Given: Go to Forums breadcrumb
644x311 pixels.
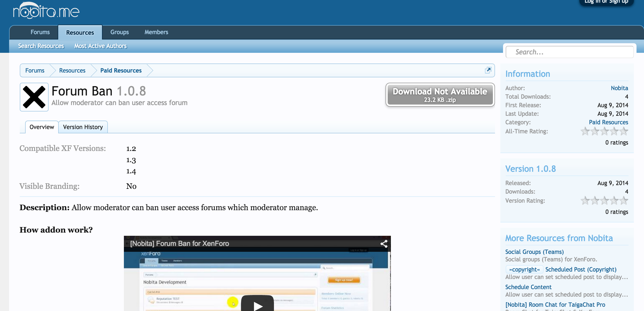Looking at the screenshot, I should (x=35, y=70).
